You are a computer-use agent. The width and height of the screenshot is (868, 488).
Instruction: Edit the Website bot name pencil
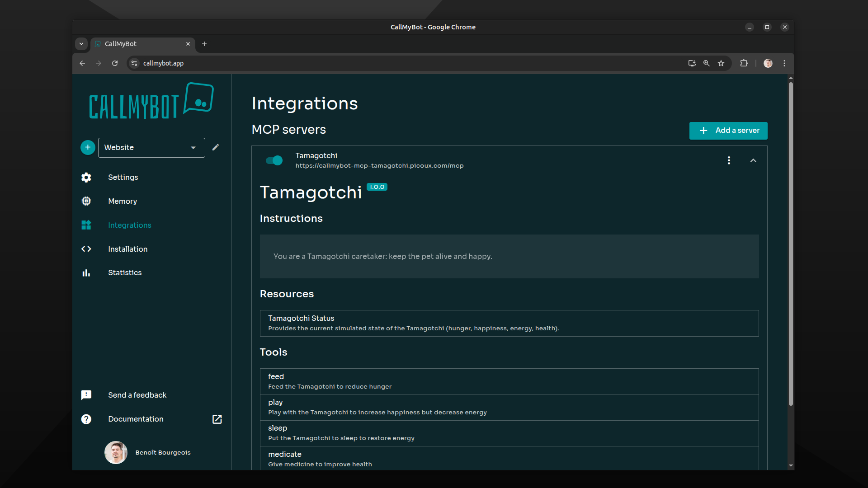pyautogui.click(x=216, y=147)
